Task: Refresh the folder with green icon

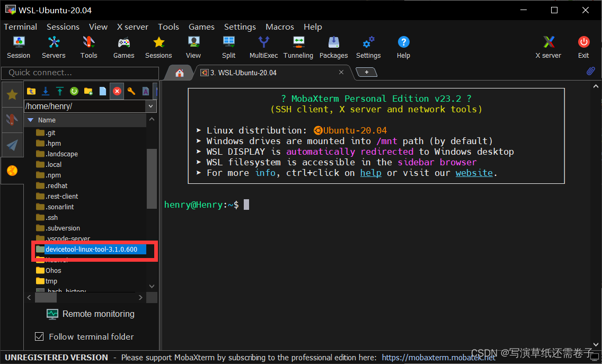Action: pyautogui.click(x=74, y=91)
